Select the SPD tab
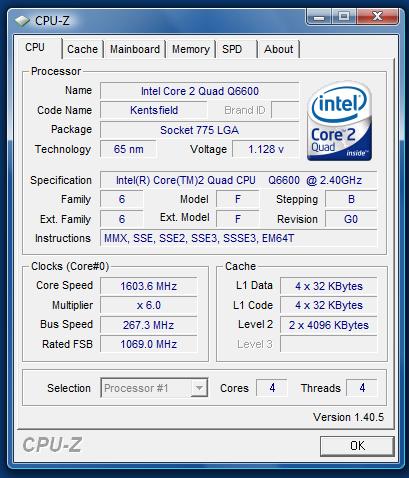 [236, 49]
